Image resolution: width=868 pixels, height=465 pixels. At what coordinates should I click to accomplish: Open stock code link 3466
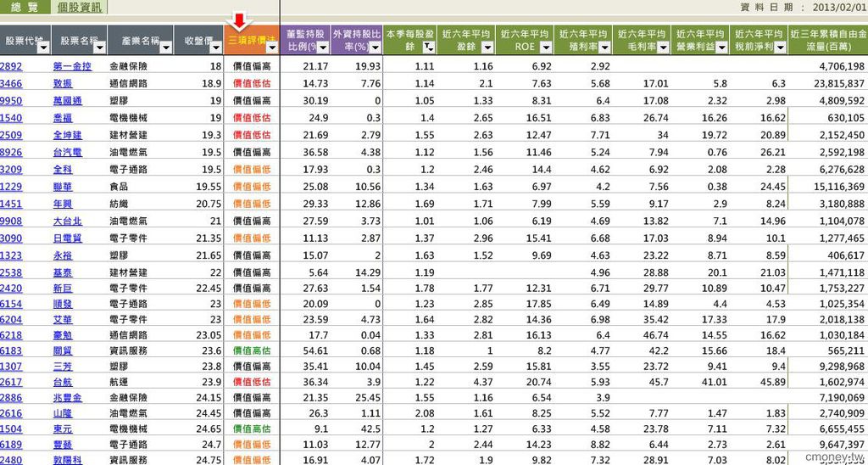[11, 84]
